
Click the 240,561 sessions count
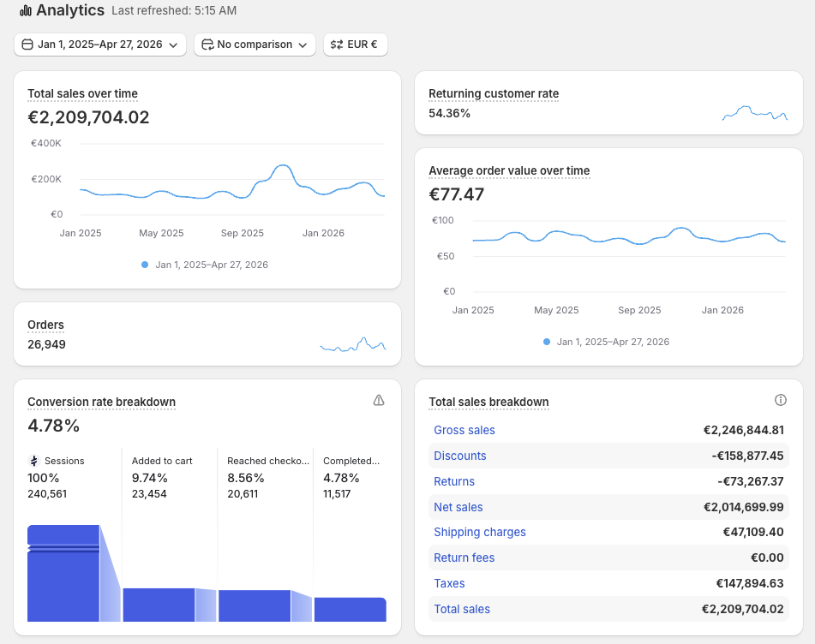[47, 494]
